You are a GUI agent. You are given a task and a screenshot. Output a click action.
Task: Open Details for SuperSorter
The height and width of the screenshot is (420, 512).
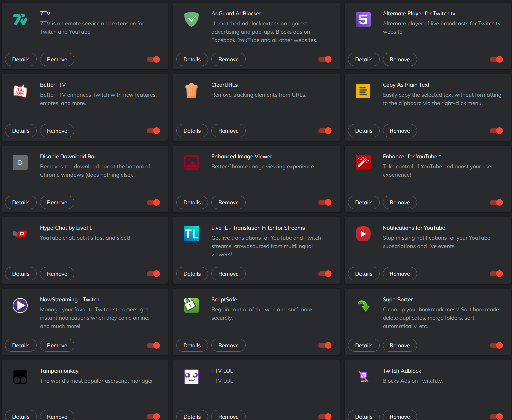pos(364,345)
